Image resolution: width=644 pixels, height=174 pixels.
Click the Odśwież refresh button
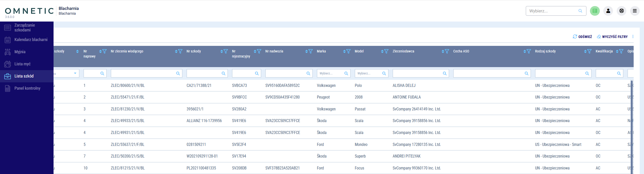[x=582, y=37]
